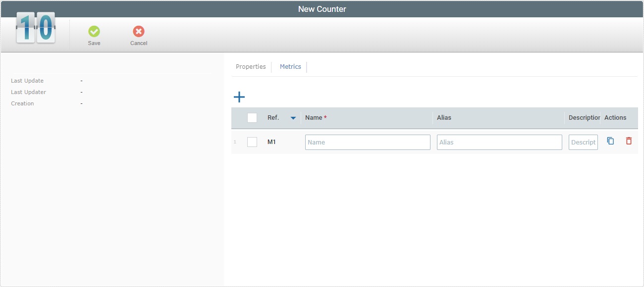Screen dimensions: 644x287
Task: Click the Last Update label
Action: point(27,81)
